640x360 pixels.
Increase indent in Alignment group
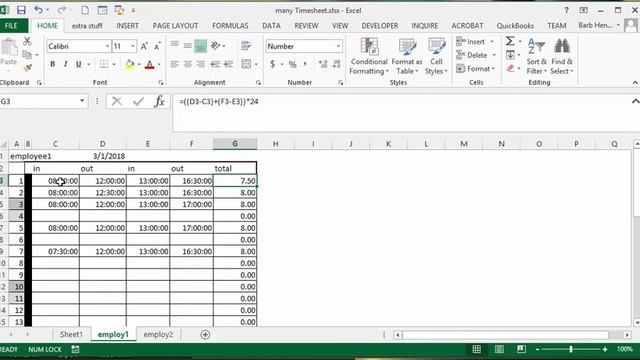pyautogui.click(x=229, y=64)
